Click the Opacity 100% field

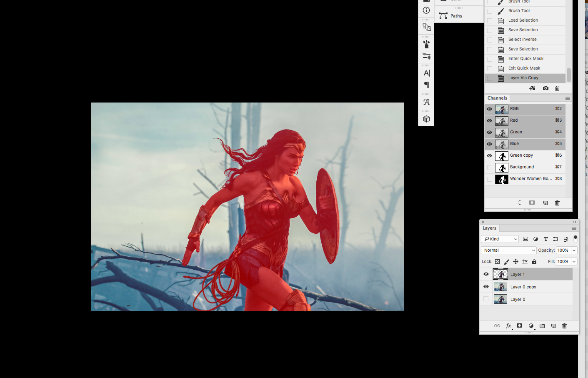click(563, 250)
